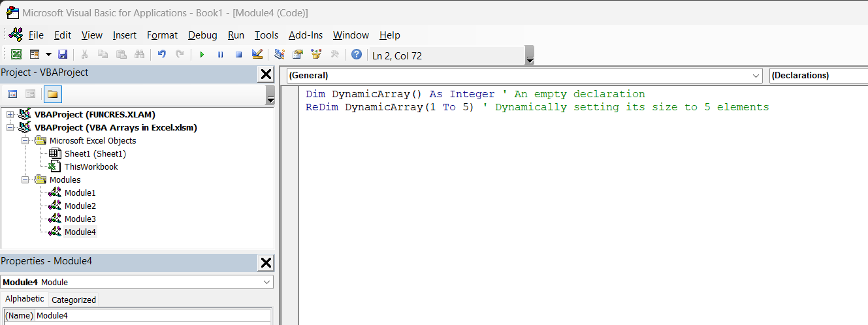Click the Undo arrow icon

[x=161, y=55]
